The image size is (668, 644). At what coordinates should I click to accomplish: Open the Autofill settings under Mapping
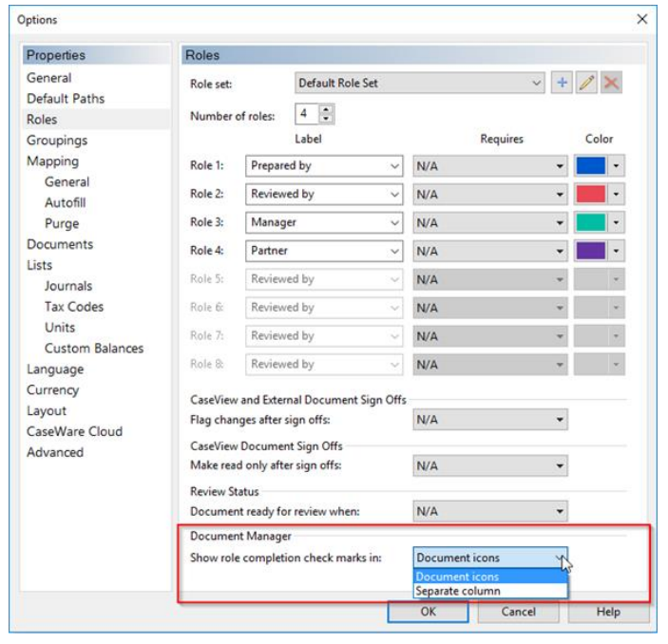pos(66,202)
